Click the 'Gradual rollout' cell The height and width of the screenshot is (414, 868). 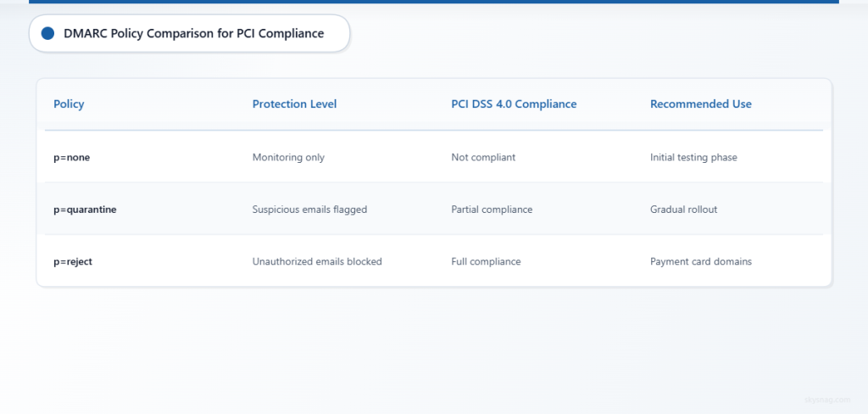684,210
